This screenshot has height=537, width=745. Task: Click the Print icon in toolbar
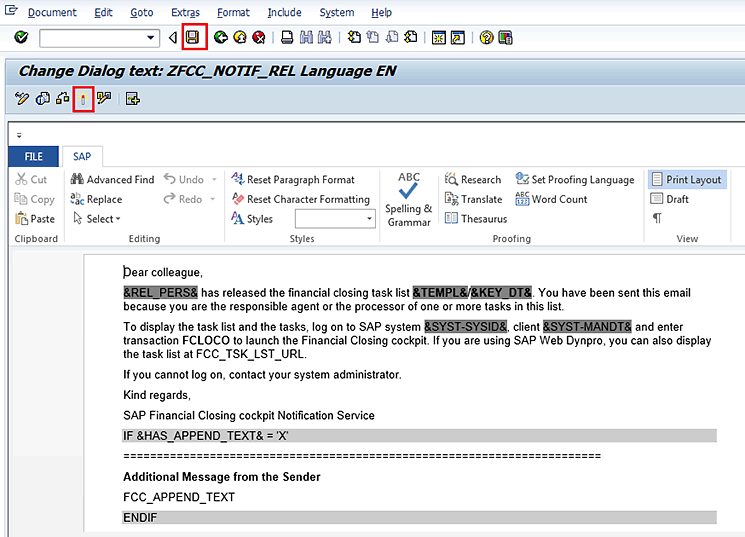pyautogui.click(x=287, y=38)
